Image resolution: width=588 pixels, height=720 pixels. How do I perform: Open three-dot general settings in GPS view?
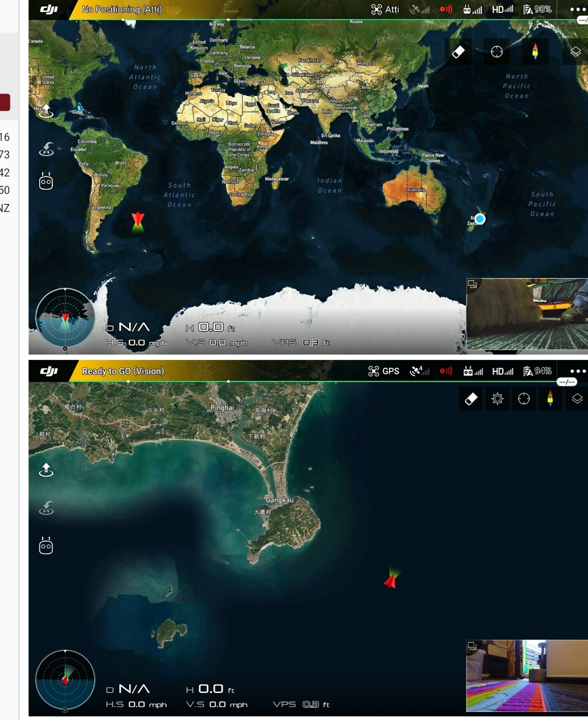point(578,371)
